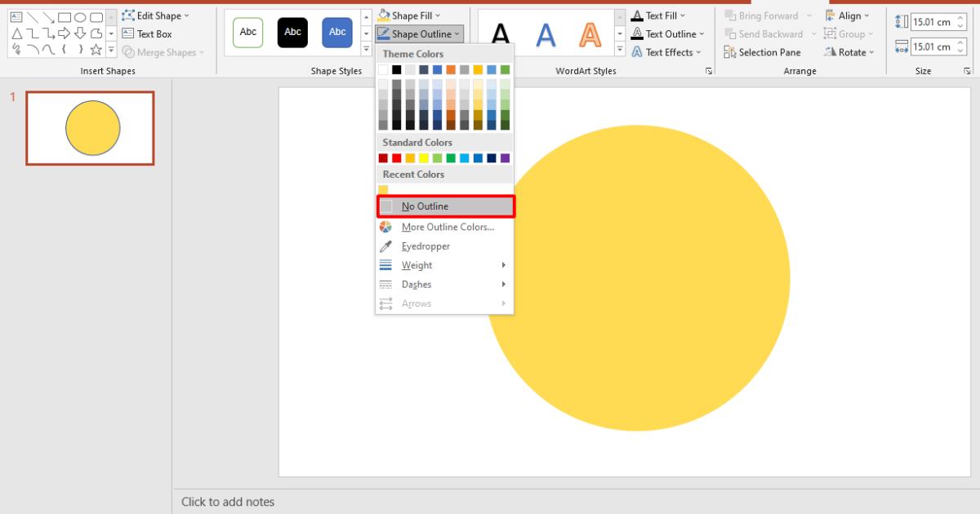Screen dimensions: 980x514
Task: Open the WordArt Styles dialog launcher
Action: coord(709,71)
